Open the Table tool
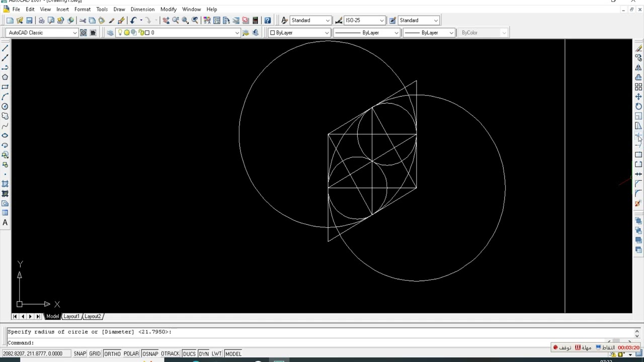644x362 pixels. (5, 213)
